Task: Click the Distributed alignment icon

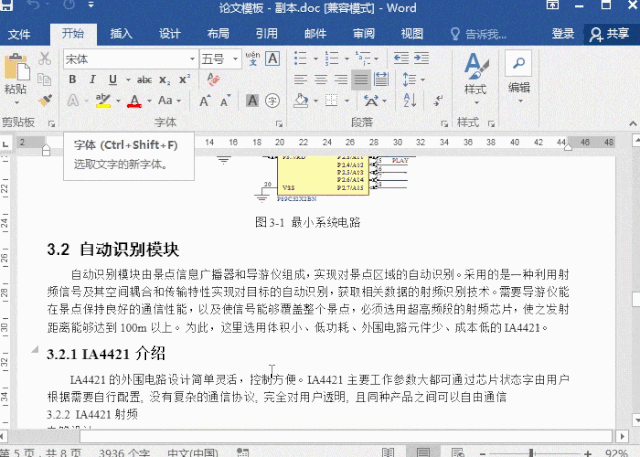Action: (x=381, y=79)
